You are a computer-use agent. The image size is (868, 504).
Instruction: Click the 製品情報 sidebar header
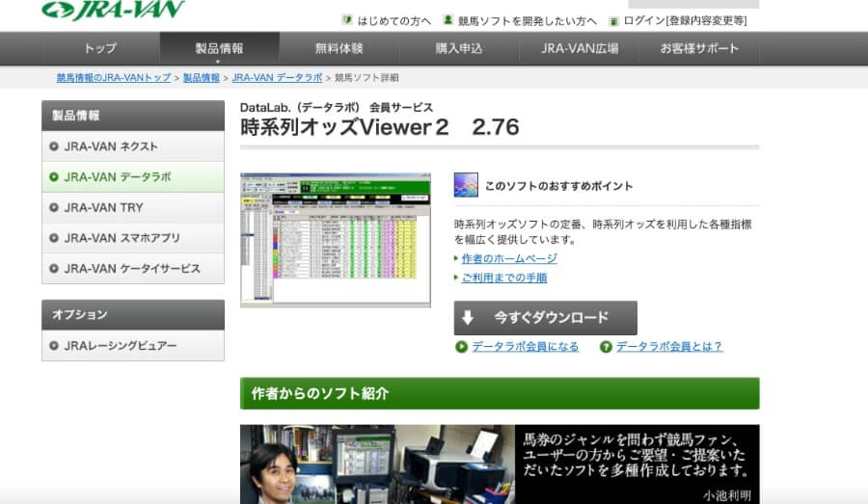[x=133, y=116]
